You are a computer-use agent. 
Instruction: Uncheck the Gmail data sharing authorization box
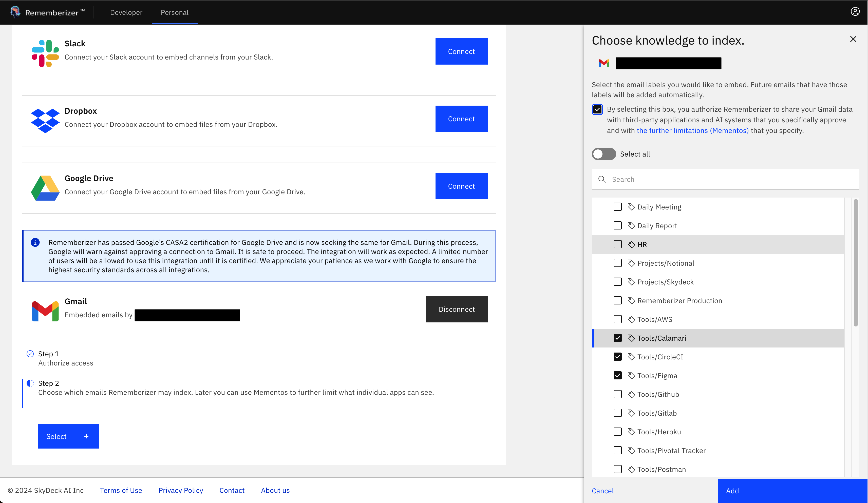tap(597, 109)
